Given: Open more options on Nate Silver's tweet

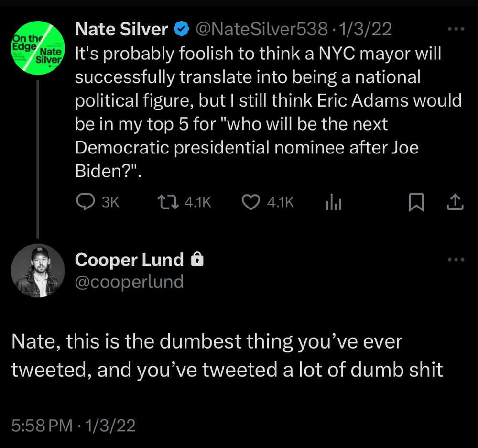Looking at the screenshot, I should click(455, 29).
